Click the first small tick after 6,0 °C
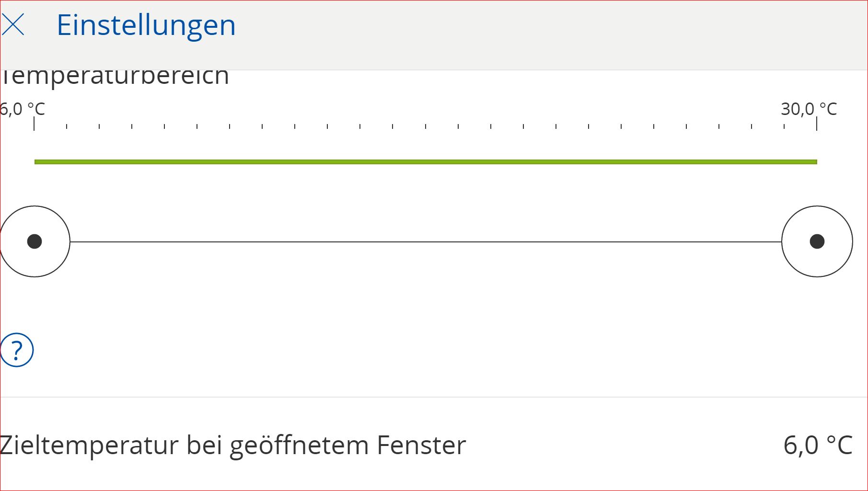The width and height of the screenshot is (868, 491). tap(67, 126)
